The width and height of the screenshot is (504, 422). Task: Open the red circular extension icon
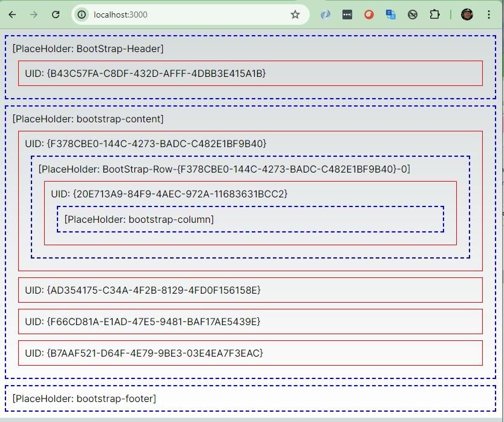(369, 15)
